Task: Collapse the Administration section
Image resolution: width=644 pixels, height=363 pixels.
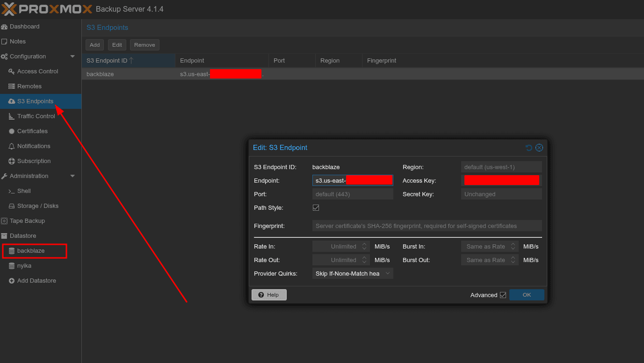Action: 72,176
